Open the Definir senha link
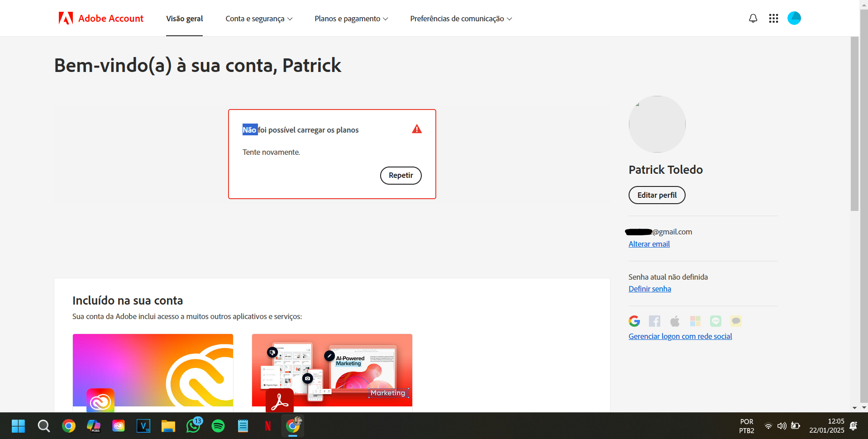 650,289
